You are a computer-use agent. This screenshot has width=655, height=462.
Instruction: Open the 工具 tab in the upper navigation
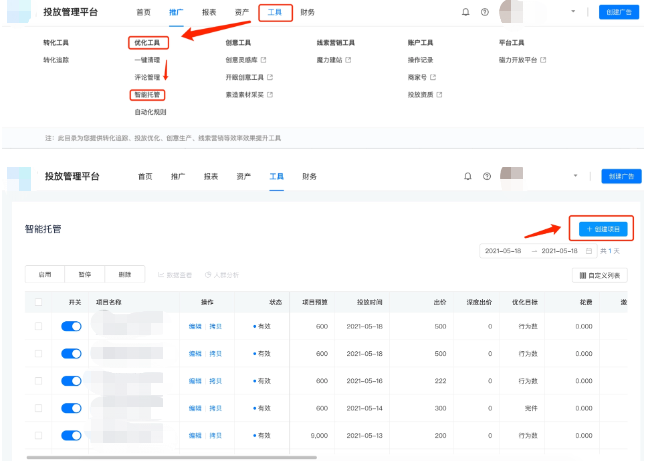[275, 13]
